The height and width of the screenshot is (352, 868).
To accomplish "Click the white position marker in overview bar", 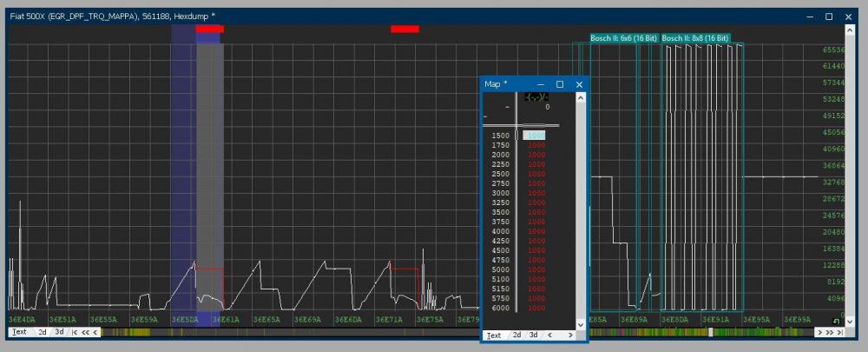I will (711, 332).
